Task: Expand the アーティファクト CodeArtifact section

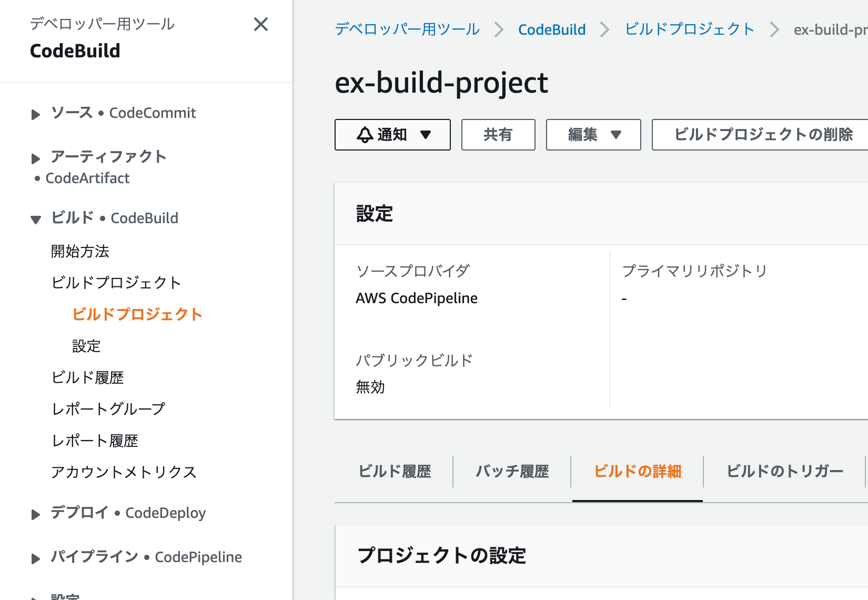Action: pyautogui.click(x=36, y=158)
